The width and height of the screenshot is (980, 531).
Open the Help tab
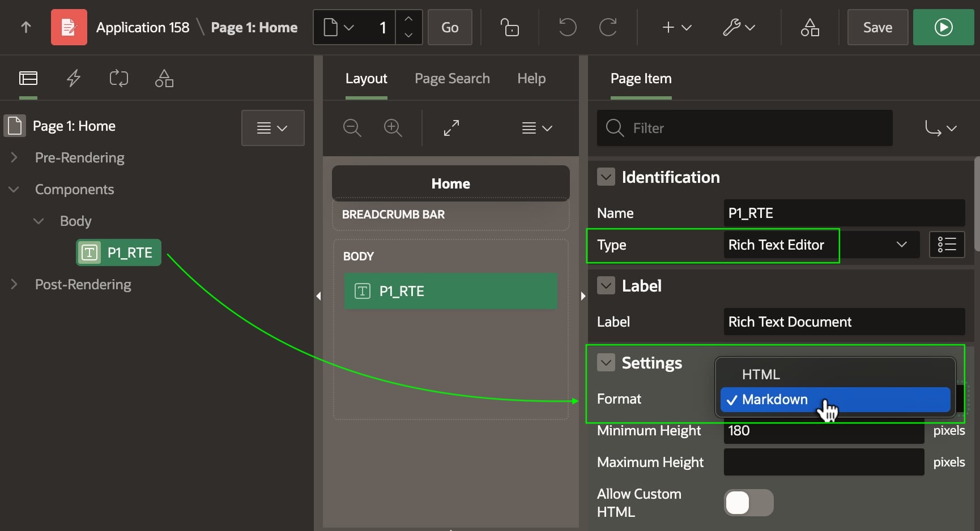point(531,78)
